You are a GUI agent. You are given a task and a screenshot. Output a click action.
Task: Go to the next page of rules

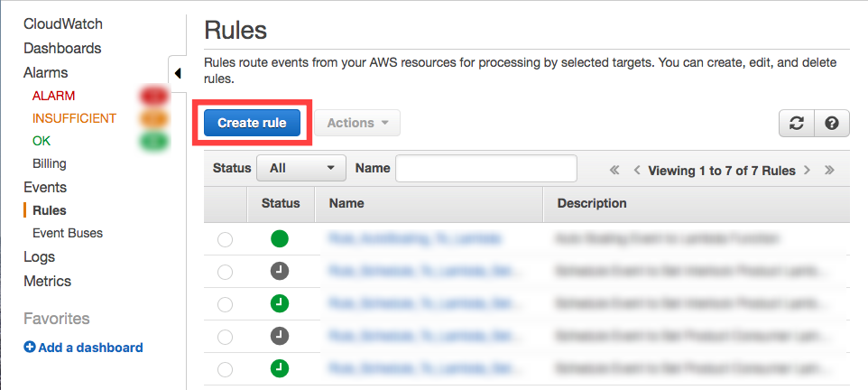click(x=807, y=170)
